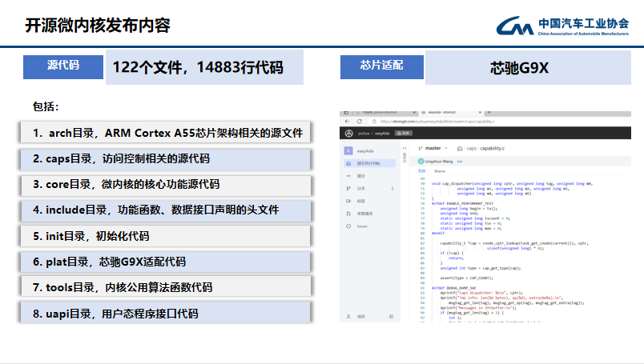The height and width of the screenshot is (364, 644).
Task: Click the 源文件 cloud icon in sidebar
Action: [x=348, y=163]
